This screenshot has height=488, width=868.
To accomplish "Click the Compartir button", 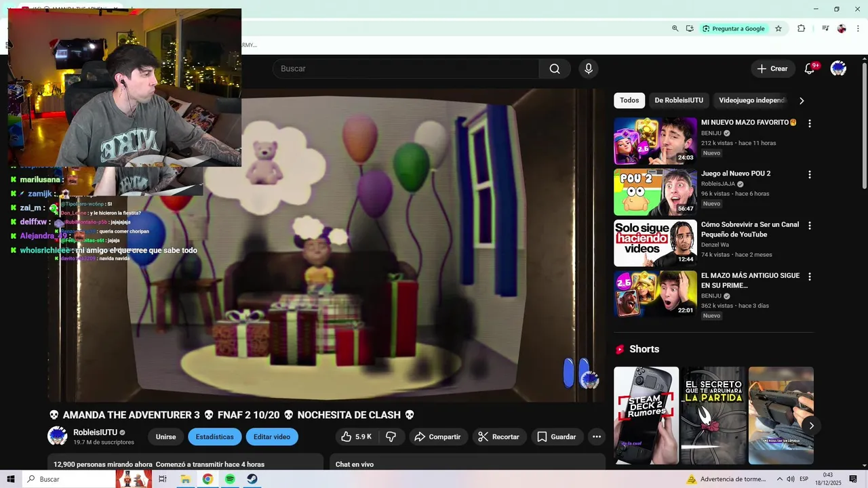I will [437, 436].
